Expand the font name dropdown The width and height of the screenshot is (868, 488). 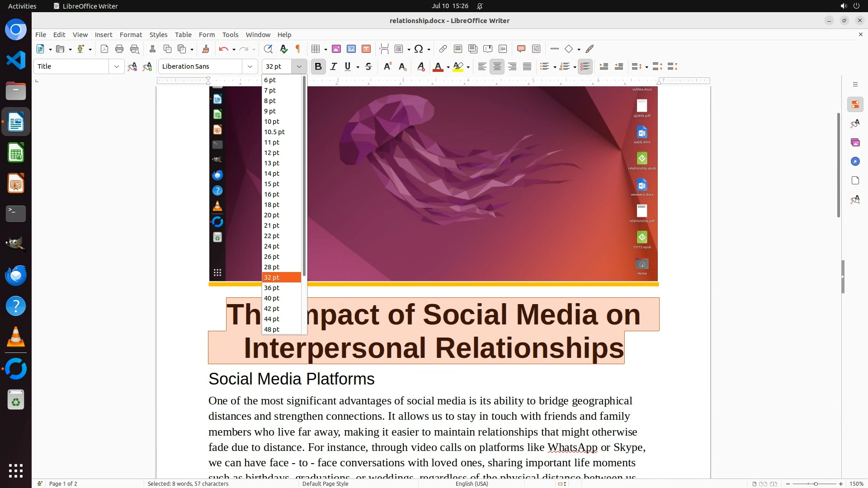point(250,67)
